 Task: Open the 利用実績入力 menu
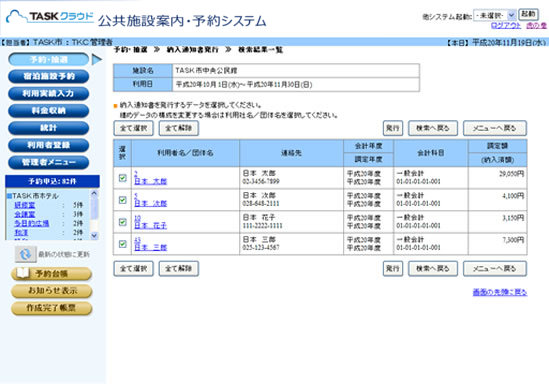pos(49,93)
